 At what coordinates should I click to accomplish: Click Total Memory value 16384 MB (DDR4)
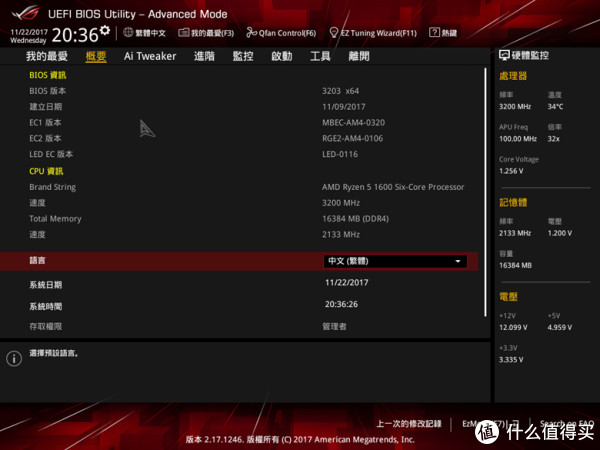point(355,219)
